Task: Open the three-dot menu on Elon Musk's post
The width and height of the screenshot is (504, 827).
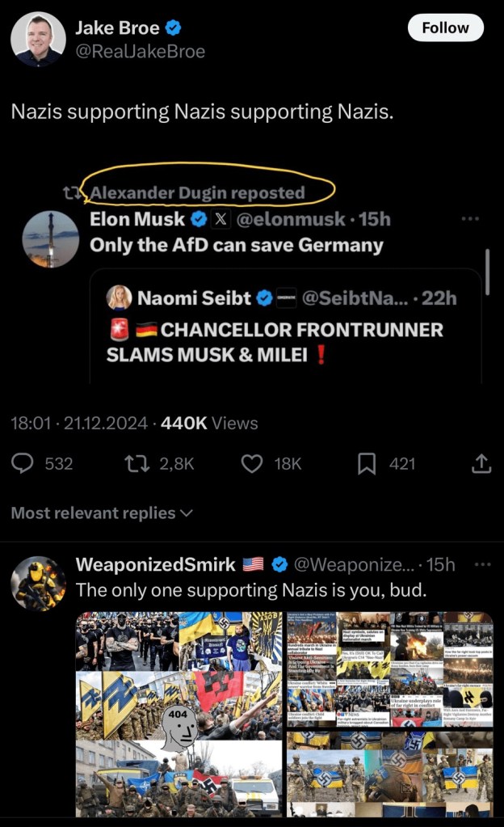Action: click(x=470, y=219)
